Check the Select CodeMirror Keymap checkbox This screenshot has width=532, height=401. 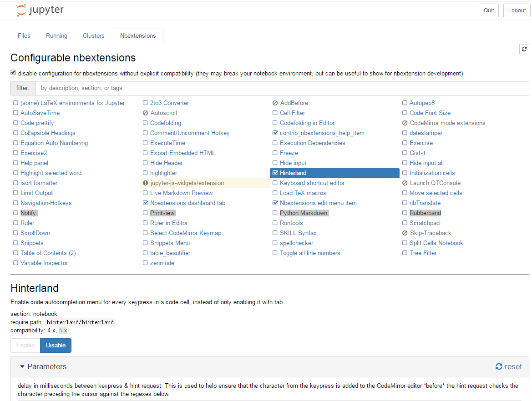coord(145,233)
